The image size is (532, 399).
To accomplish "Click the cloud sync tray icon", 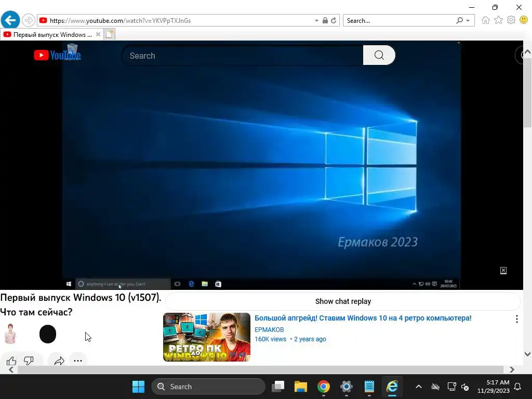I will click(x=435, y=387).
